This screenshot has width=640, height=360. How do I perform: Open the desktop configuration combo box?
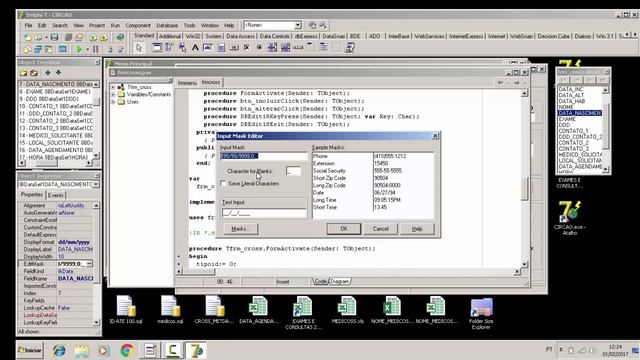coord(298,25)
